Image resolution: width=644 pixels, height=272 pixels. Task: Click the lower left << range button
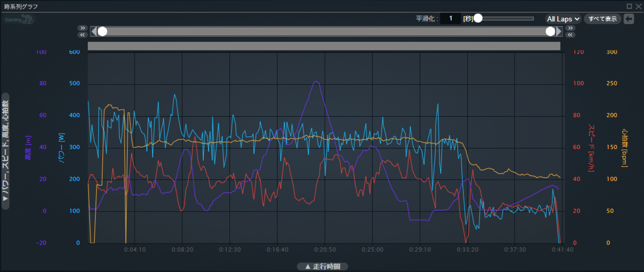point(82,35)
